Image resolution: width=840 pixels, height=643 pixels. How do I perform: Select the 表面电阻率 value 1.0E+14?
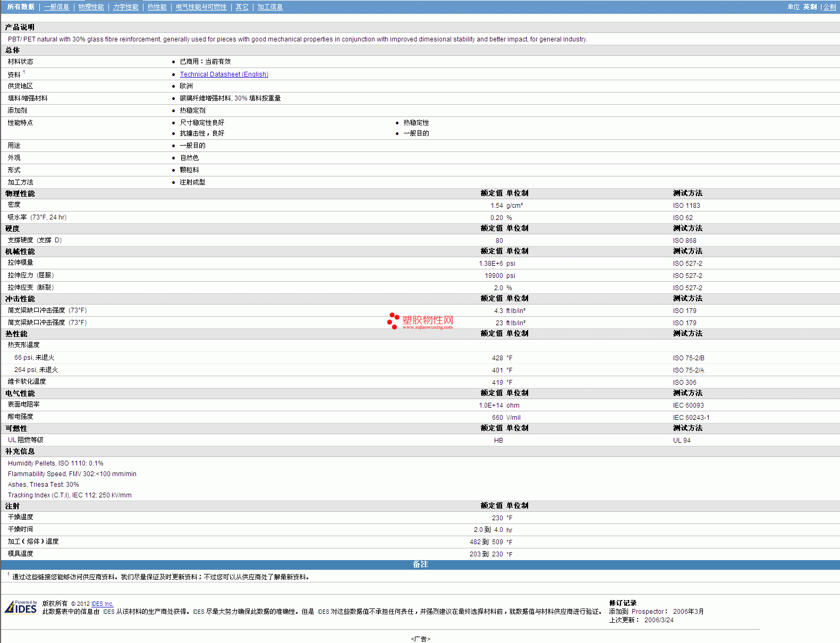point(491,405)
